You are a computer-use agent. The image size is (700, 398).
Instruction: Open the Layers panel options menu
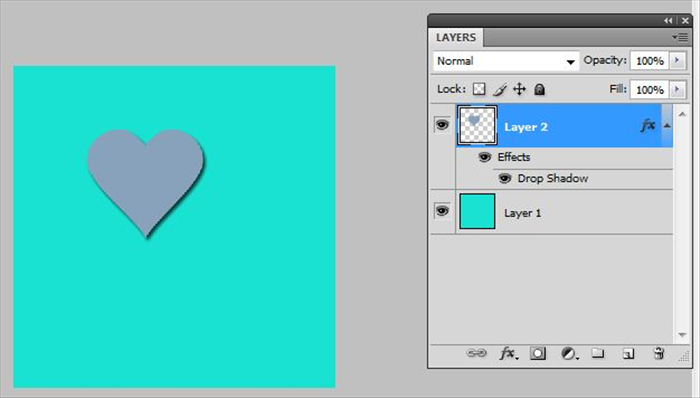pyautogui.click(x=680, y=37)
